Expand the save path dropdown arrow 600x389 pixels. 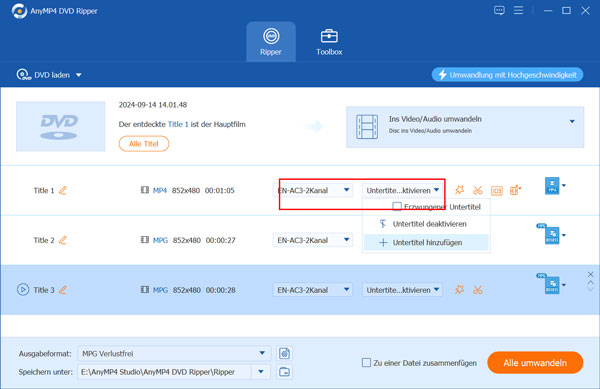[x=261, y=372]
